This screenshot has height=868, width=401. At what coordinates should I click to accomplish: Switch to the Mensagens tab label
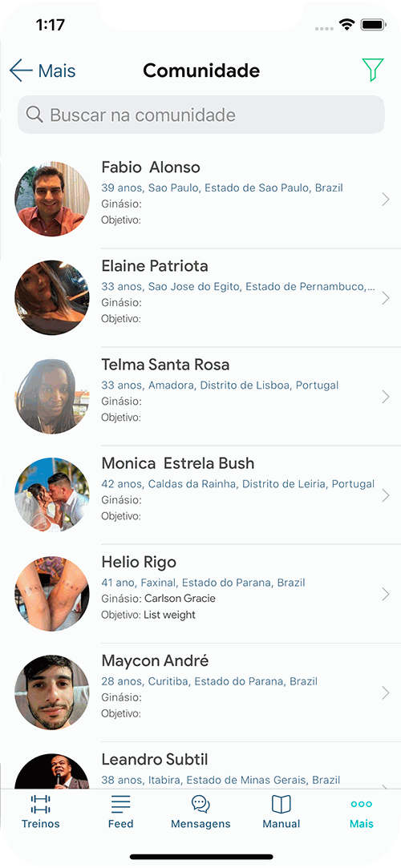pyautogui.click(x=200, y=824)
